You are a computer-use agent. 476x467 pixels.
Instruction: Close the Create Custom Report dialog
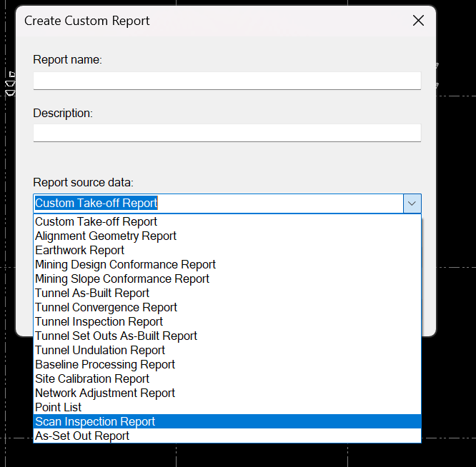[x=418, y=21]
